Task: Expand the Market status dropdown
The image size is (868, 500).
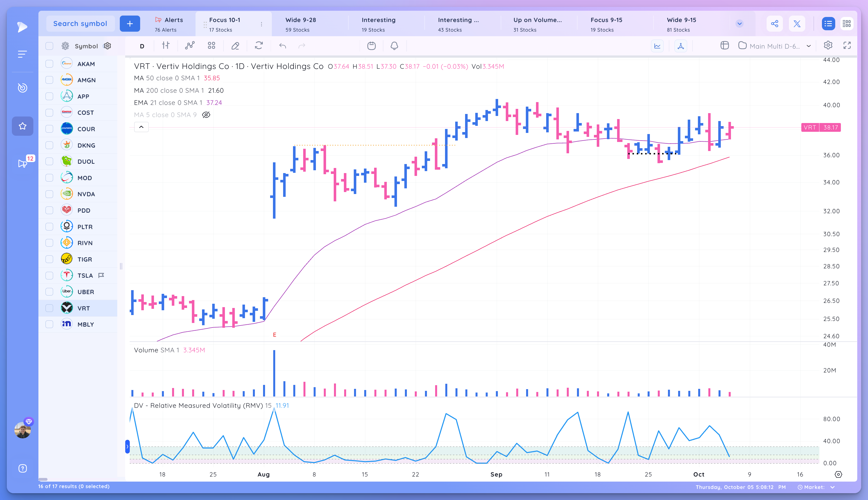Action: (x=833, y=487)
